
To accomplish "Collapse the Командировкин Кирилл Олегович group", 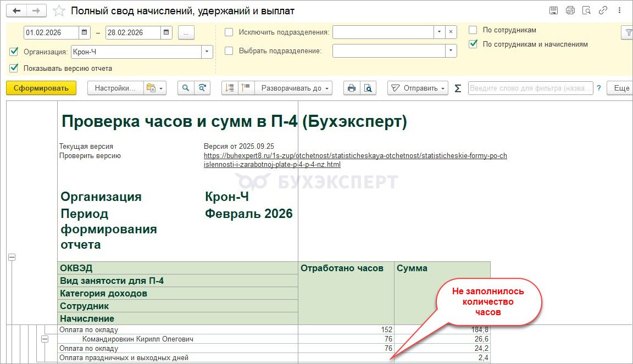I will 46,339.
